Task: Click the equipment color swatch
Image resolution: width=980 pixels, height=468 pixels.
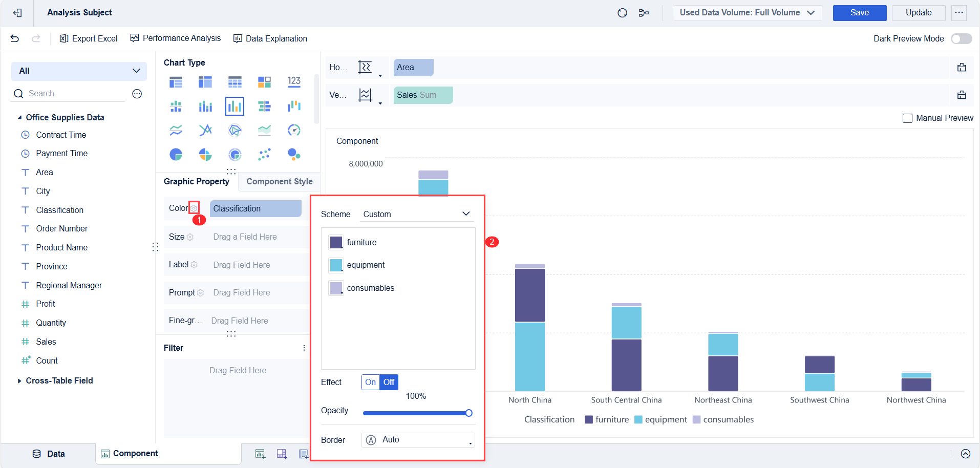Action: click(336, 265)
